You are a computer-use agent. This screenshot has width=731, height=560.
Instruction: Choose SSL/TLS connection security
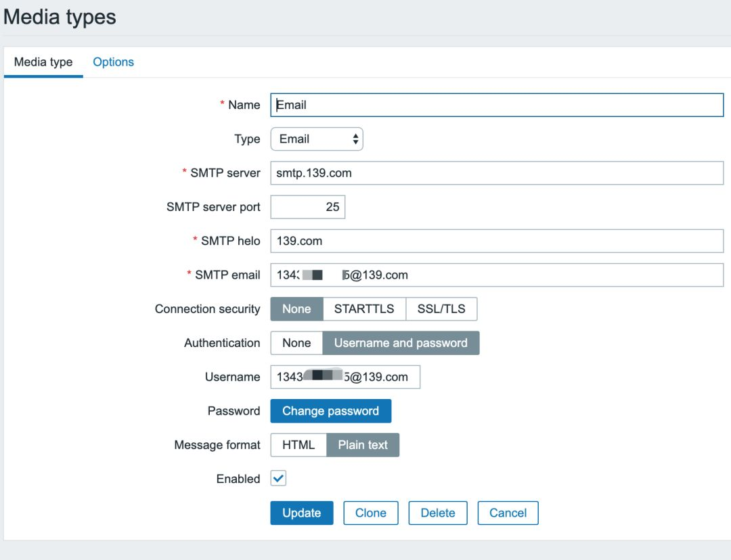tap(441, 309)
